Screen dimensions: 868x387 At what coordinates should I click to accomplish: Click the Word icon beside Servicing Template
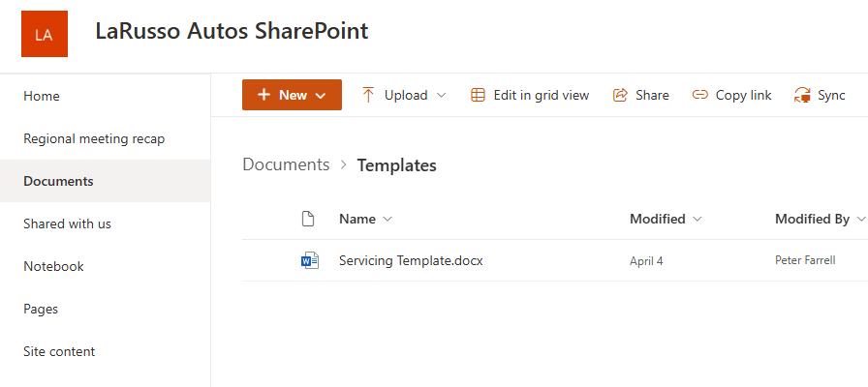[x=309, y=260]
